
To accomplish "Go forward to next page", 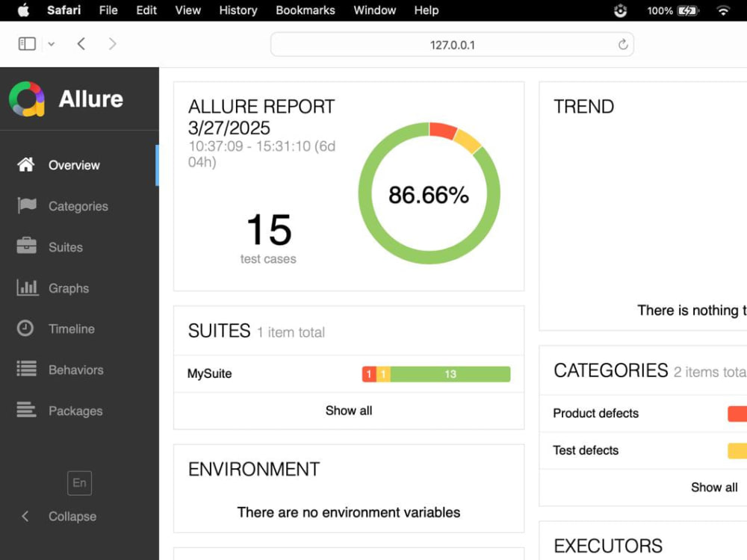I will [x=112, y=44].
